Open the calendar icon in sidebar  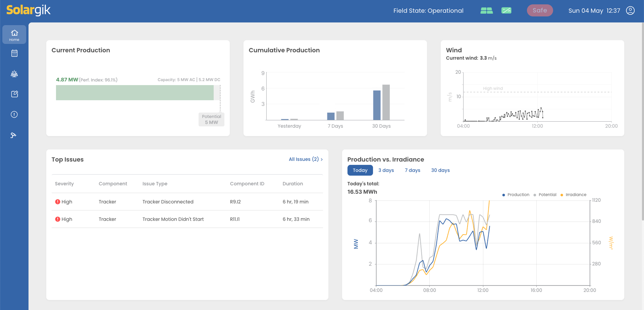[x=14, y=54]
